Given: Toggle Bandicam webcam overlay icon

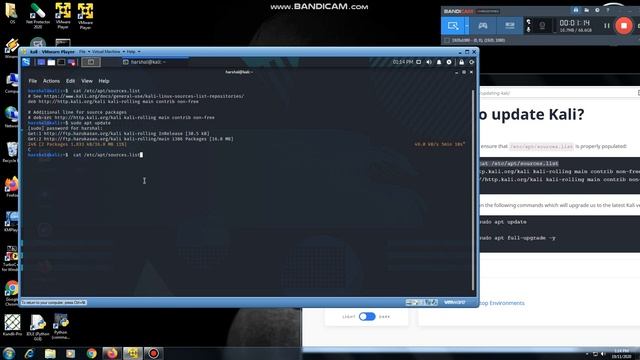Looking at the screenshot, I should 542,26.
